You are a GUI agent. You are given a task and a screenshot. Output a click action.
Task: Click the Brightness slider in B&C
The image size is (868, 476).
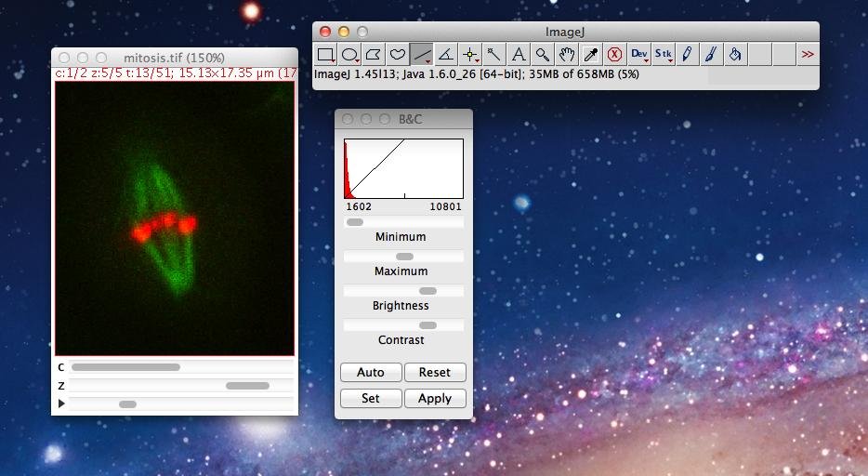click(403, 291)
